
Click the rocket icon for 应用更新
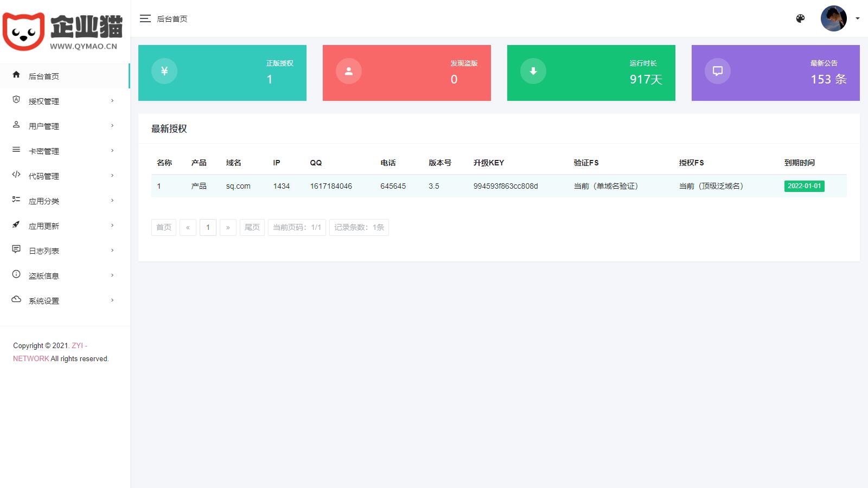[x=16, y=224]
